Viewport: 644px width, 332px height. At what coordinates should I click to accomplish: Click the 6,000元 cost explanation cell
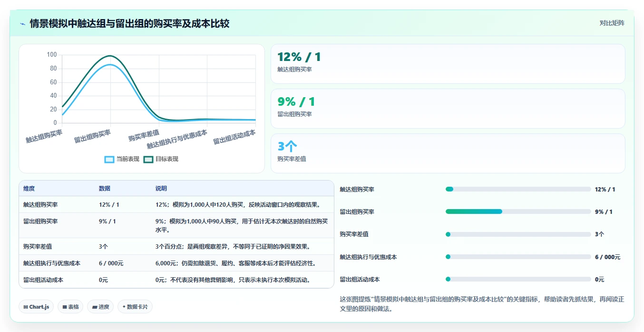coord(235,263)
